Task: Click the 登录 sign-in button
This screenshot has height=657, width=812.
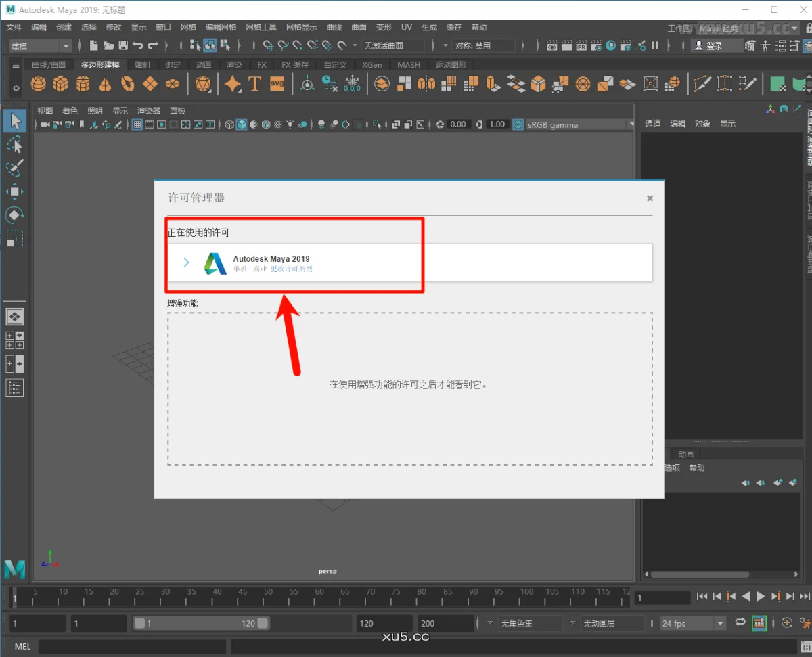Action: [715, 46]
